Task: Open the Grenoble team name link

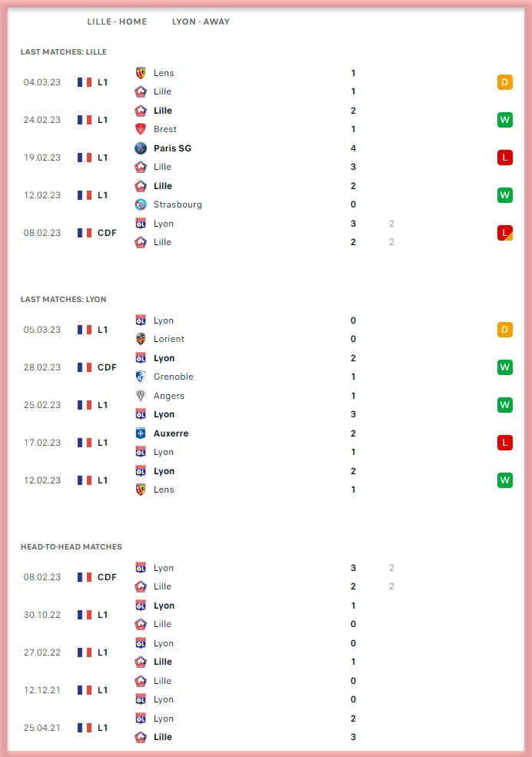Action: [173, 377]
